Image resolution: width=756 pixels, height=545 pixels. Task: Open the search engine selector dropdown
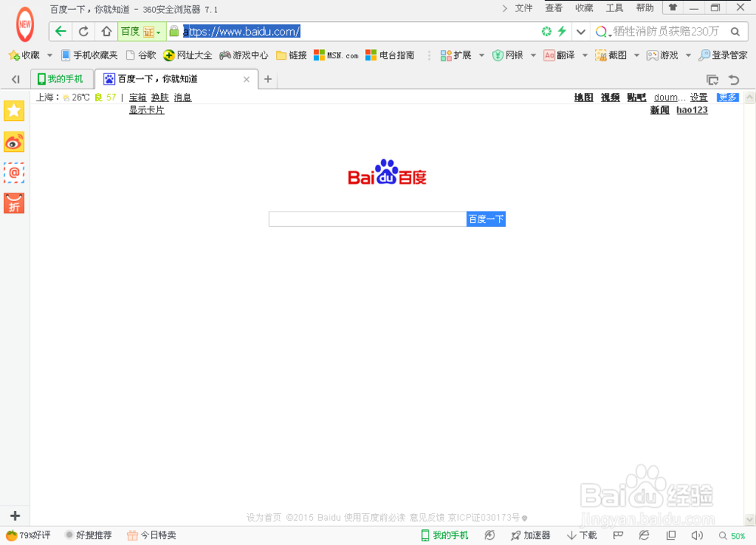[603, 32]
